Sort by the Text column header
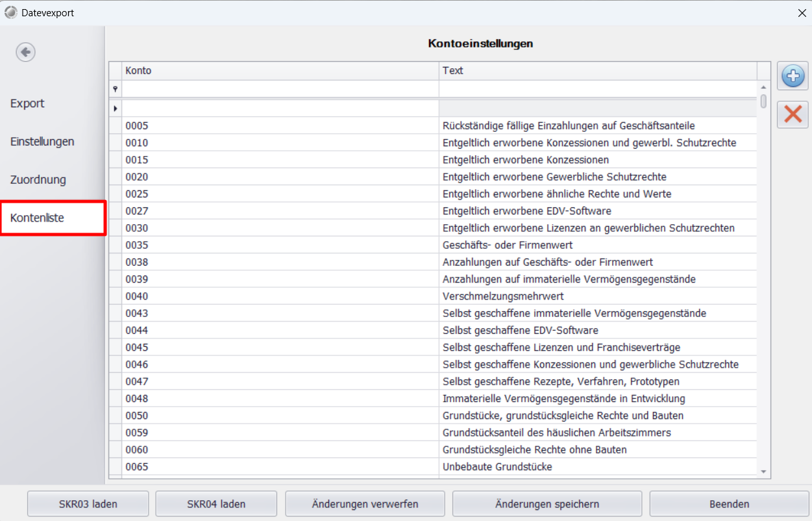This screenshot has width=812, height=521. coord(598,71)
